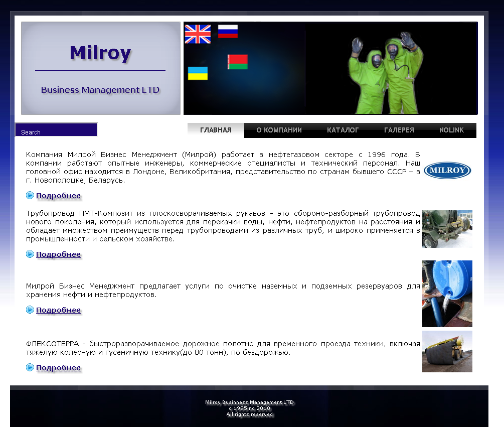
Task: Click the FlexoTerra roadway photo
Action: [x=447, y=351]
